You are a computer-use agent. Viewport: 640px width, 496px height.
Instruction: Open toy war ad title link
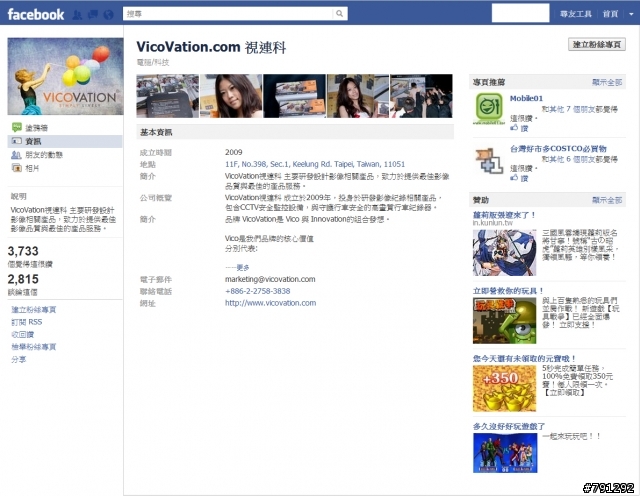(508, 291)
